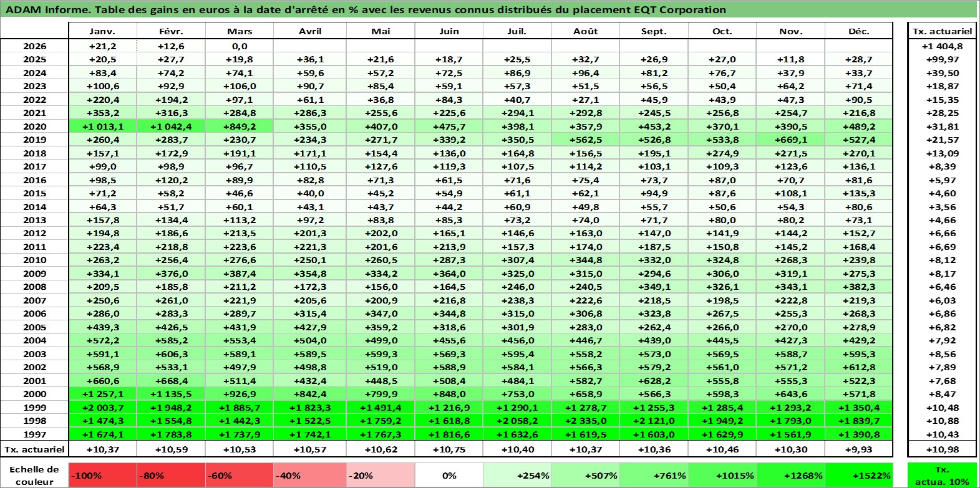This screenshot has width=980, height=488.
Task: Click cell +669,1 in 2019 November
Action: coord(790,140)
